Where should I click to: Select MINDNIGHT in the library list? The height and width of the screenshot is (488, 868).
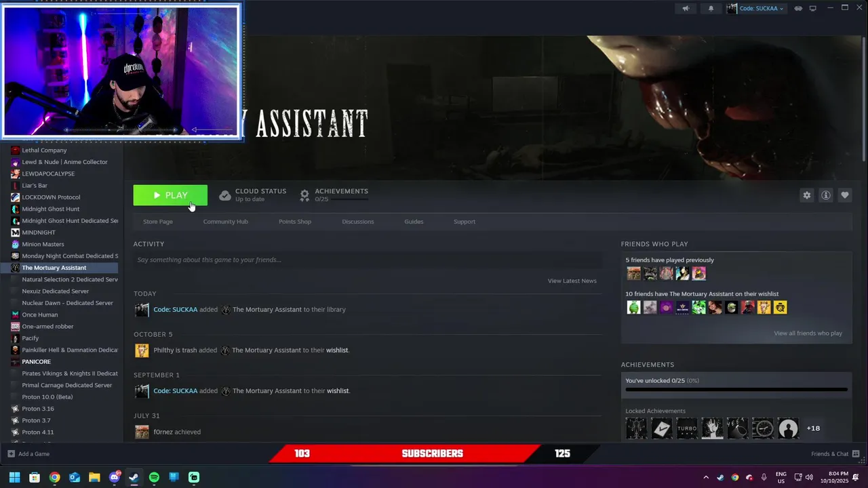tap(39, 232)
